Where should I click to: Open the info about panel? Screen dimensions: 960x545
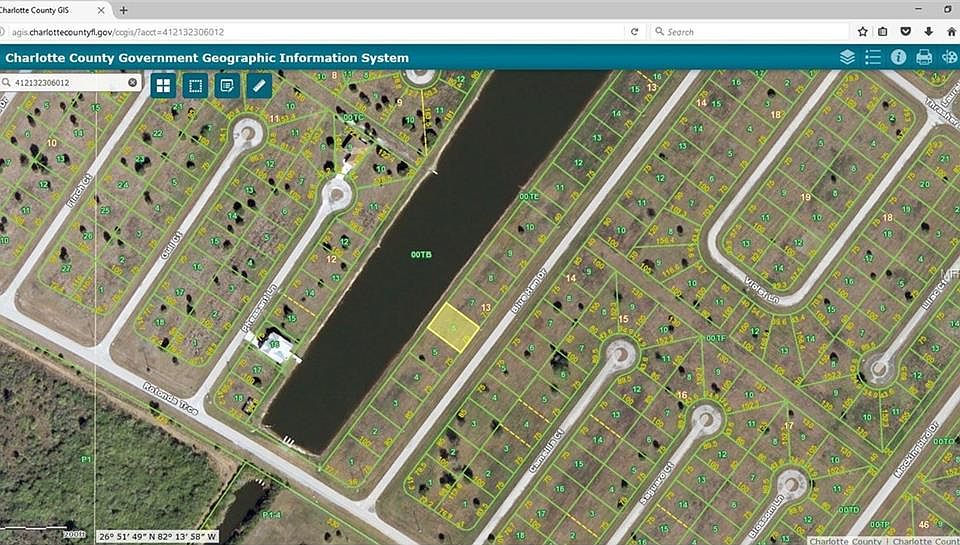click(898, 58)
